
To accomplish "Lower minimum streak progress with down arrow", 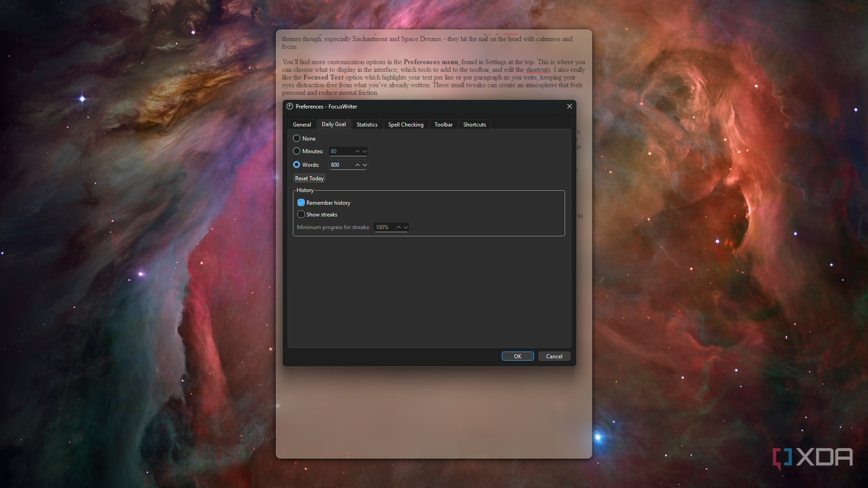I will tap(406, 227).
